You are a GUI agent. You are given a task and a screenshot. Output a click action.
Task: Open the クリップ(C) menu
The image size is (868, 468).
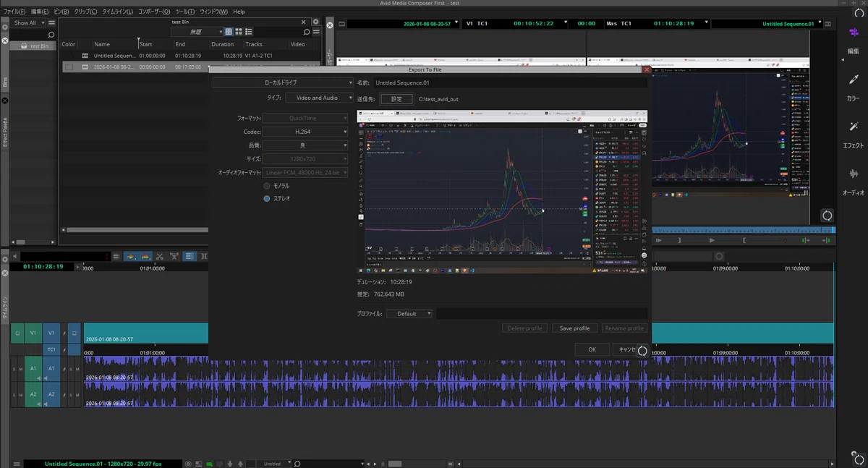coord(86,12)
